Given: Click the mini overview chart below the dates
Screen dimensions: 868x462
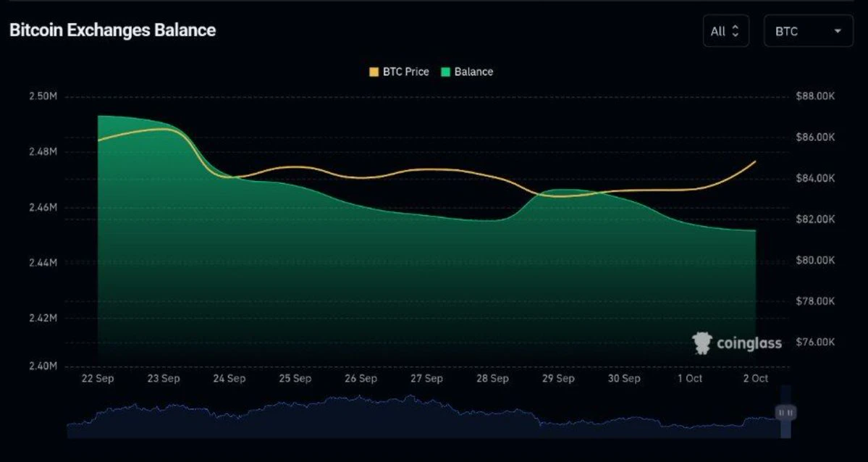Looking at the screenshot, I should [x=429, y=416].
